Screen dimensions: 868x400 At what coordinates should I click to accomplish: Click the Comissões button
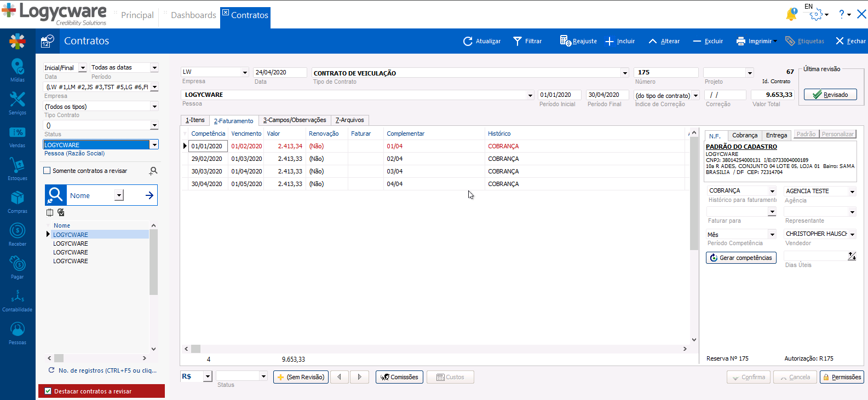pyautogui.click(x=399, y=377)
